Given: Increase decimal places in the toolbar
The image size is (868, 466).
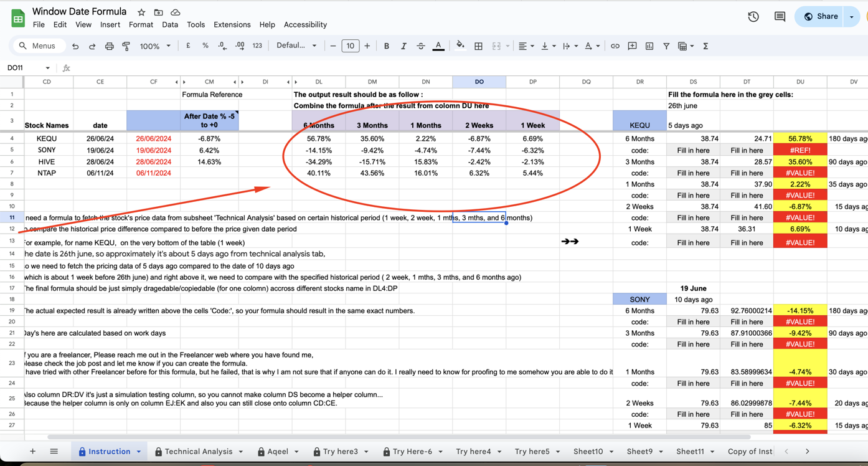Looking at the screenshot, I should pos(240,46).
